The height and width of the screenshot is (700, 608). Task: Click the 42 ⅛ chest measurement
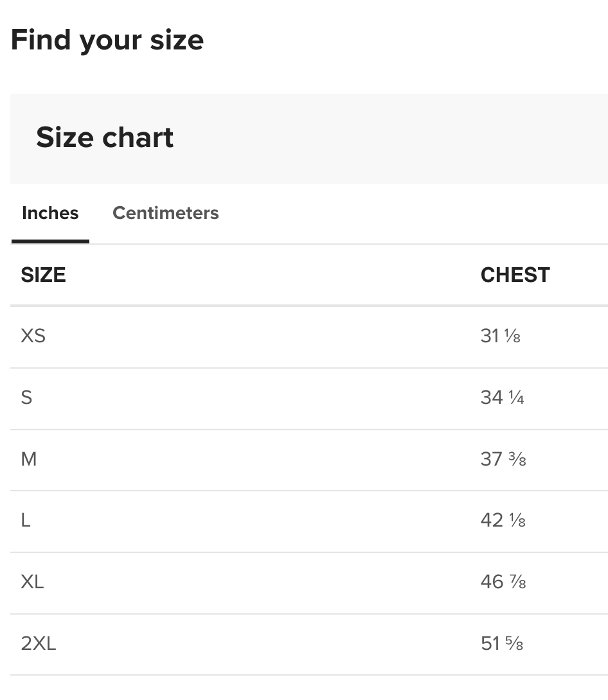click(503, 520)
